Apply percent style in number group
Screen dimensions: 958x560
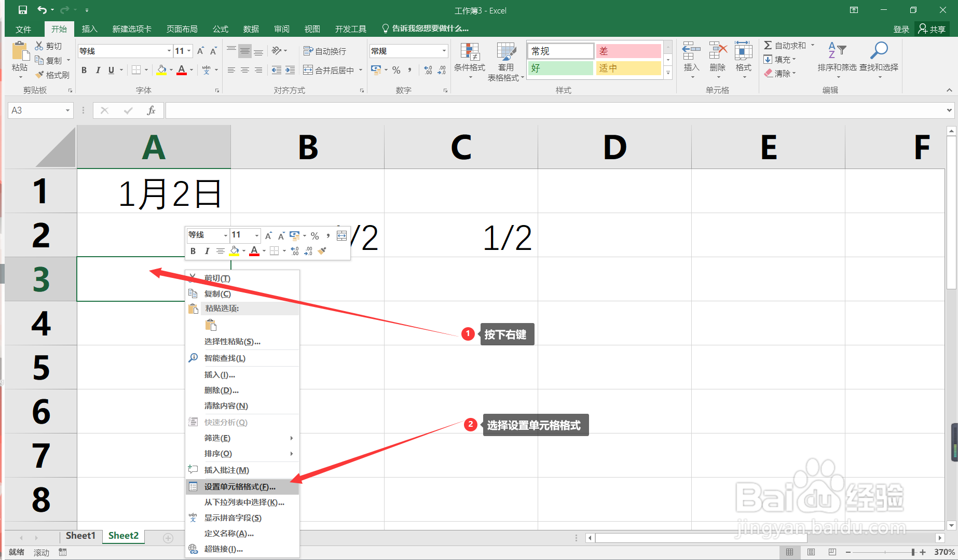(396, 70)
